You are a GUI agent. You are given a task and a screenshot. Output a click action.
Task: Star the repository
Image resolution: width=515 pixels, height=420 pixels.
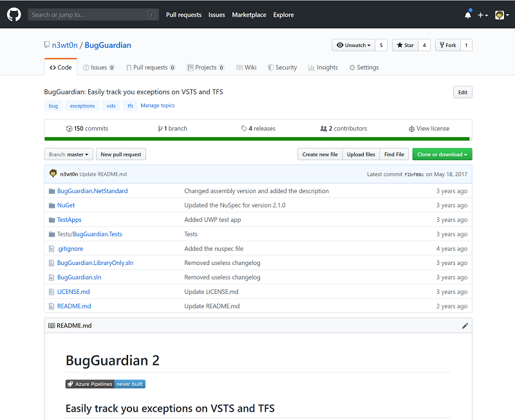point(405,45)
